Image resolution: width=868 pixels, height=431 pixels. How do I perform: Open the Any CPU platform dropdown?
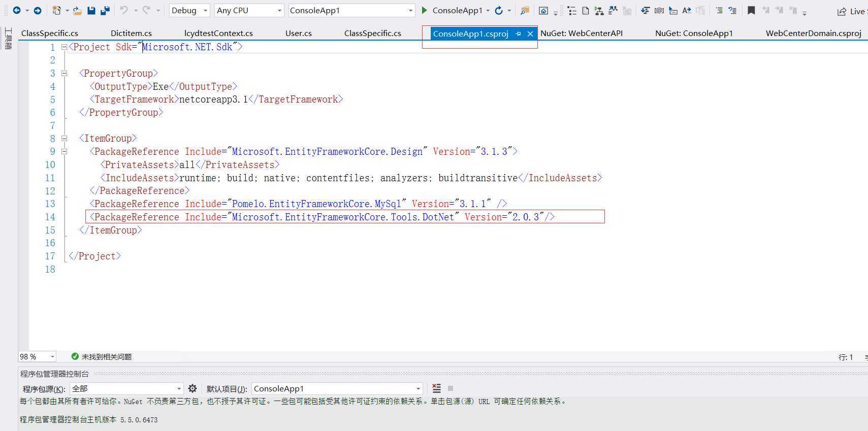pyautogui.click(x=249, y=10)
